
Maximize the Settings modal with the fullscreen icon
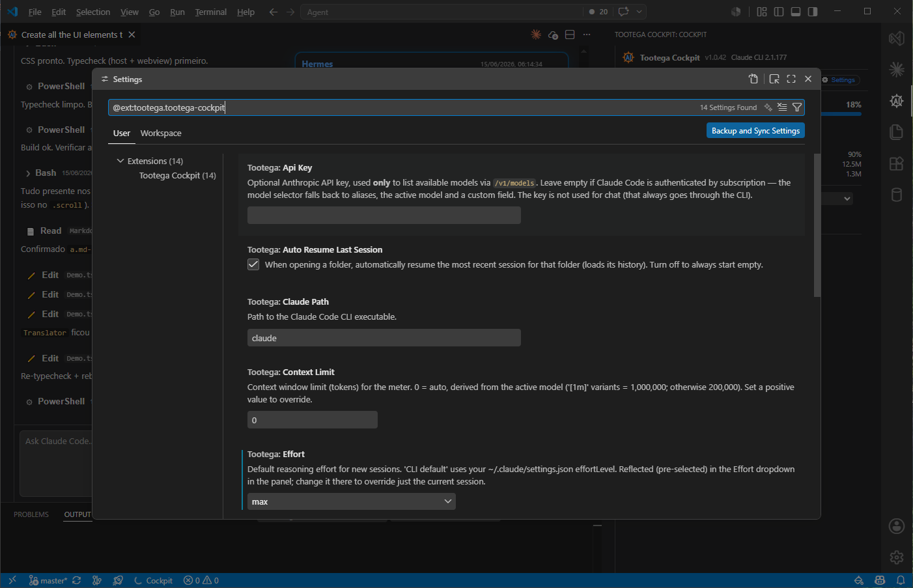(x=791, y=79)
